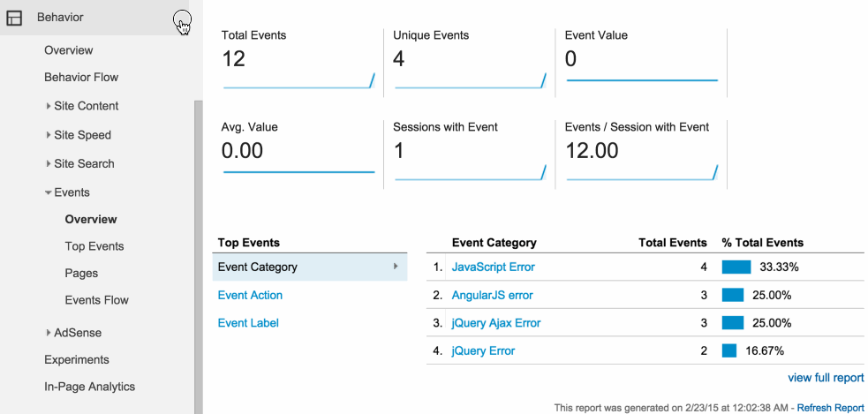Click the Event Category arrow icon
This screenshot has width=868, height=414.
[396, 267]
